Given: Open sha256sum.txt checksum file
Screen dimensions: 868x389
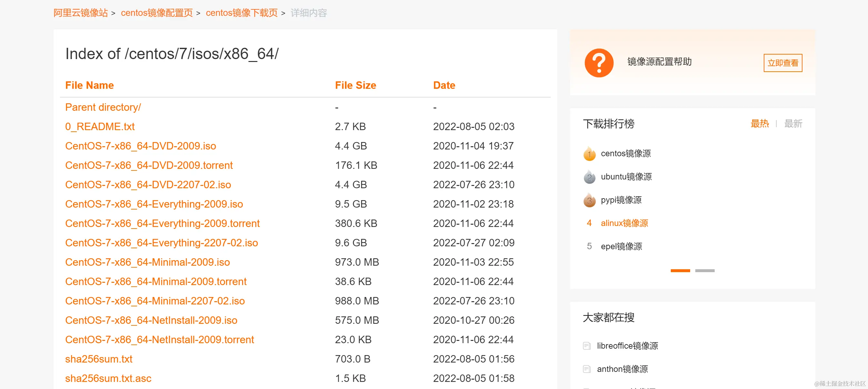Looking at the screenshot, I should (x=99, y=359).
